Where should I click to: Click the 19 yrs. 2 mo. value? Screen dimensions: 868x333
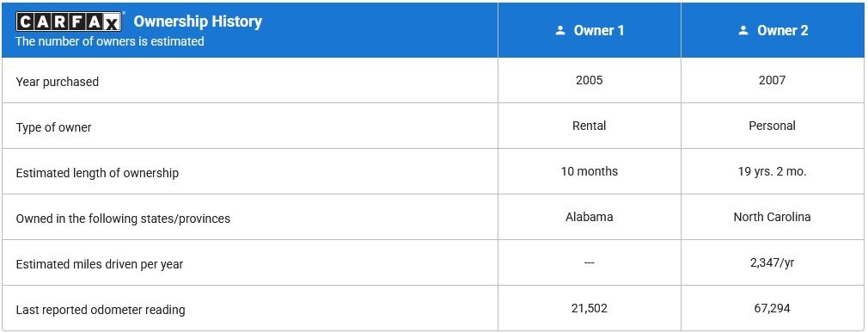[x=773, y=172]
